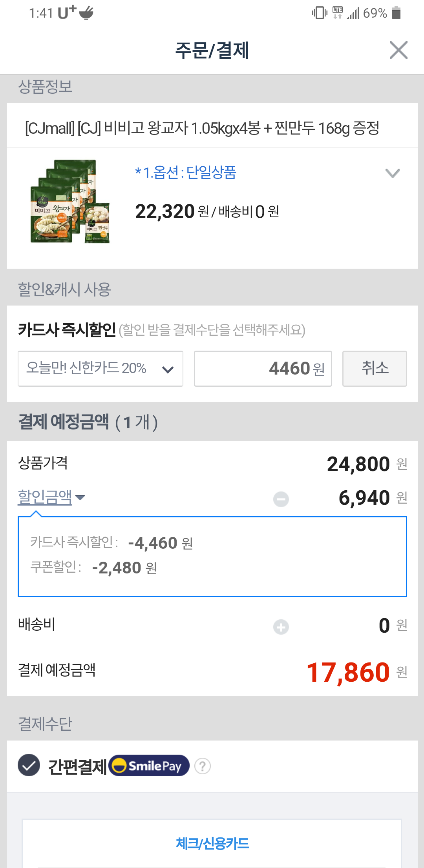Viewport: 424px width, 868px height.
Task: Click the plus icon beside 배송비
Action: tap(281, 627)
